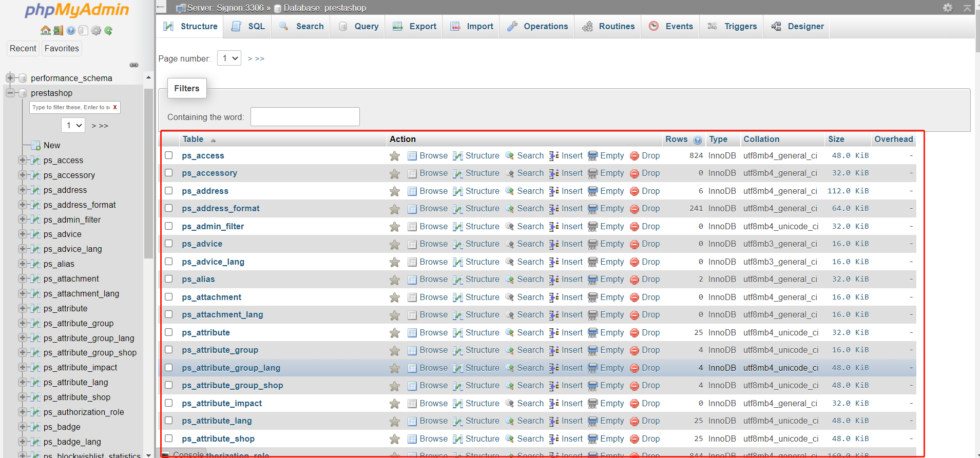
Task: Click Drop icon for ps_attribute_shop
Action: (634, 439)
